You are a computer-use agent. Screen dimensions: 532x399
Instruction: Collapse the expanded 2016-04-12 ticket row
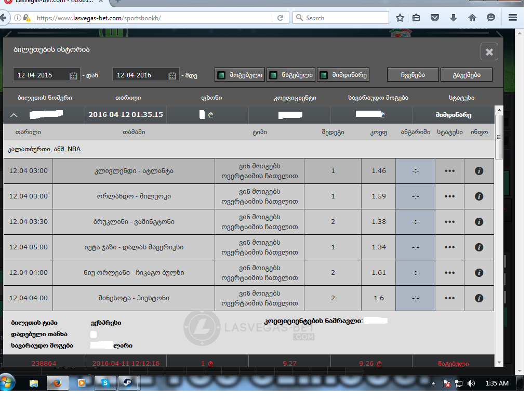tap(14, 115)
